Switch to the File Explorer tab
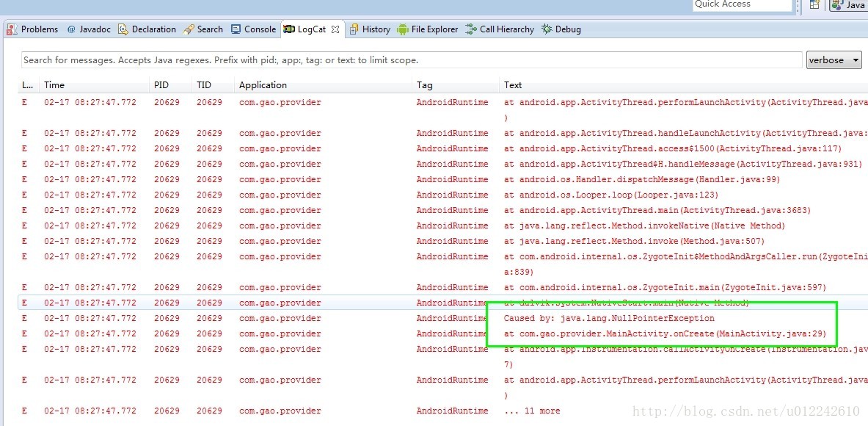The height and width of the screenshot is (426, 868). pos(428,29)
